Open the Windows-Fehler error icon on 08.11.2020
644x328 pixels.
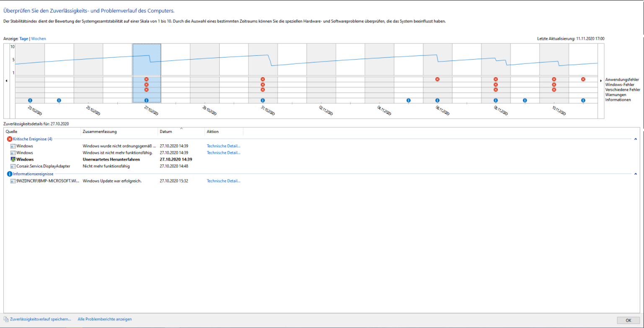496,85
